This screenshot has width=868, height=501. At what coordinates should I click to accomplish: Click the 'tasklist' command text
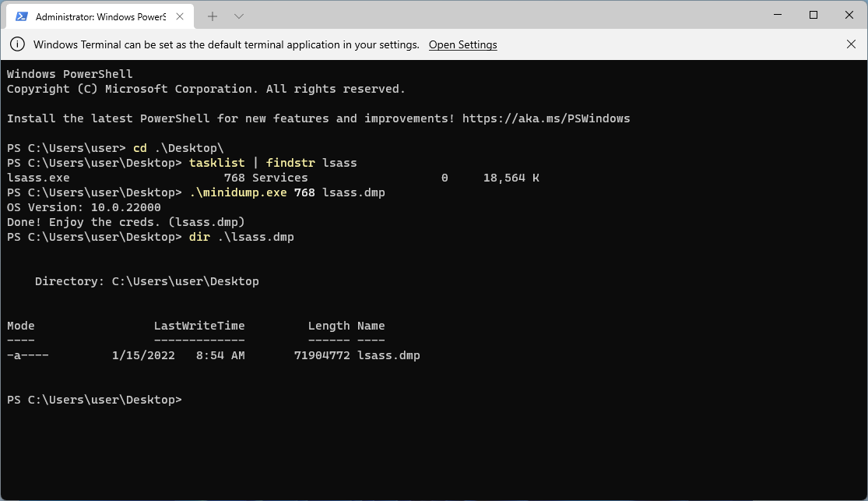click(216, 163)
